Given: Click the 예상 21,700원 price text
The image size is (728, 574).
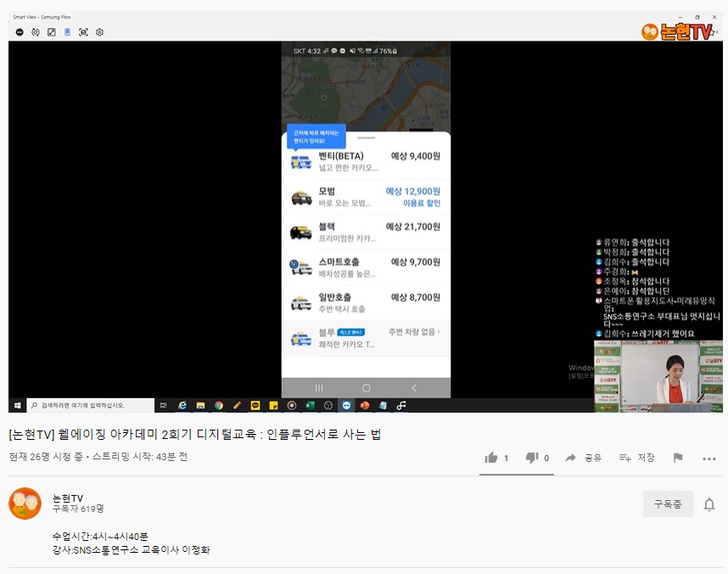Looking at the screenshot, I should click(412, 227).
